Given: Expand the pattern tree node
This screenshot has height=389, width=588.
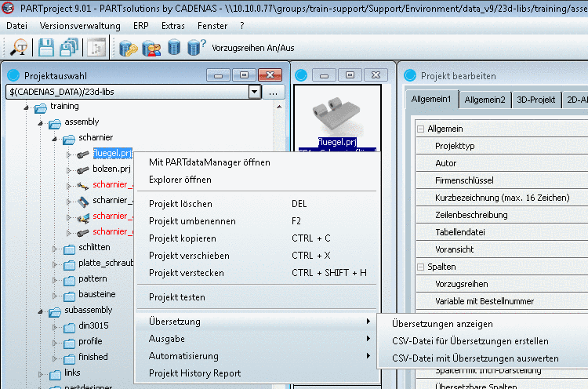Looking at the screenshot, I should 55,280.
